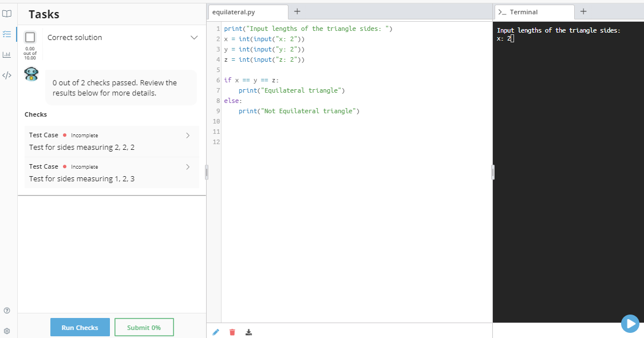Image resolution: width=644 pixels, height=338 pixels.
Task: Open the help question mark icon
Action: click(7, 310)
